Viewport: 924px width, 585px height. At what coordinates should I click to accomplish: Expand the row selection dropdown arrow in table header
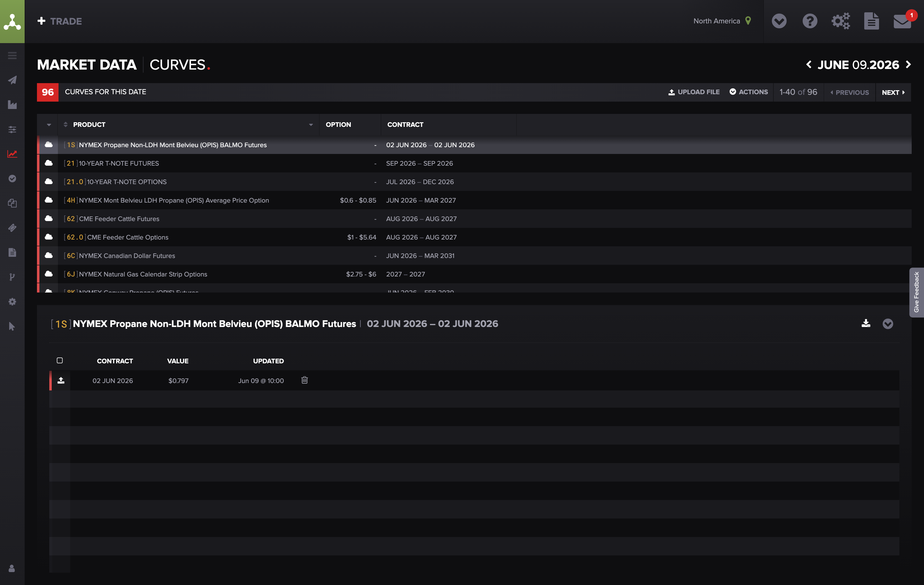click(x=49, y=125)
